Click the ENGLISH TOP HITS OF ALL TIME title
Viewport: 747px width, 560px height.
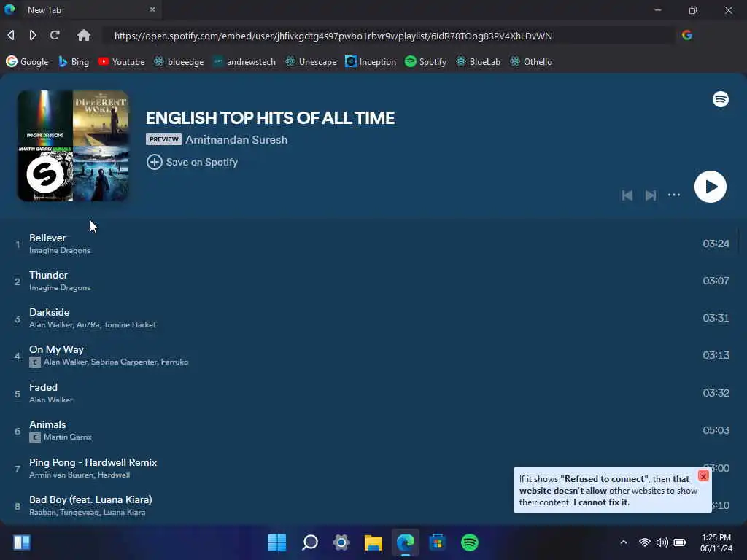270,118
